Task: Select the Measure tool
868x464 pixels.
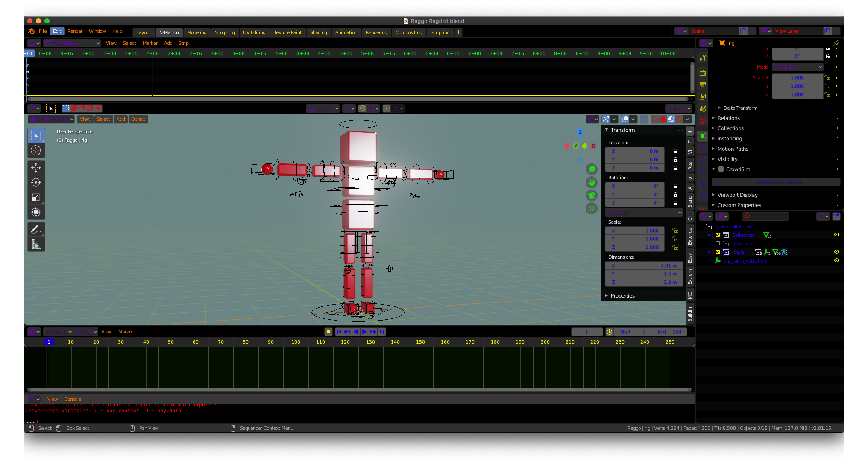Action: pyautogui.click(x=36, y=245)
